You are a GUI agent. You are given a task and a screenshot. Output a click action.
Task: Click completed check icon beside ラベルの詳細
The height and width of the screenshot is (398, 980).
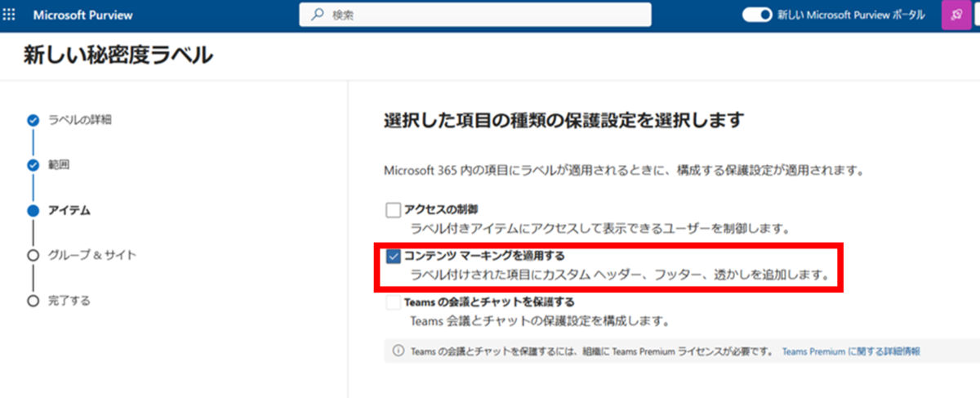[33, 120]
